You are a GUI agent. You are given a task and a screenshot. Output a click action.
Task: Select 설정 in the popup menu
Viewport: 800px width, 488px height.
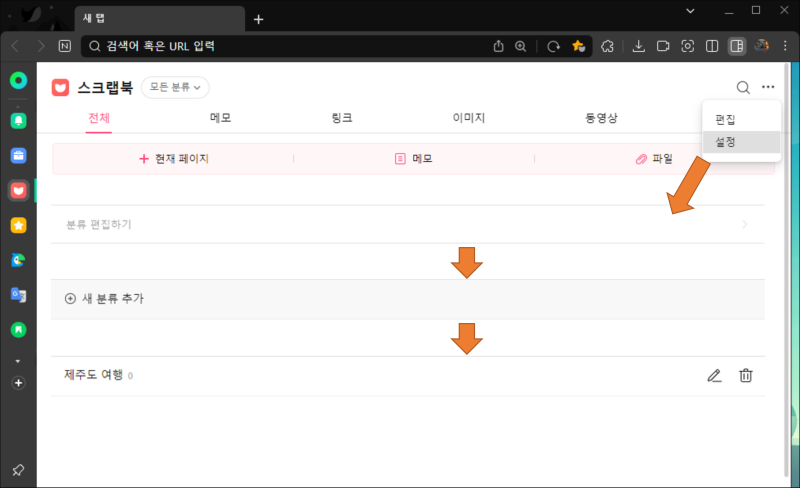(x=741, y=142)
